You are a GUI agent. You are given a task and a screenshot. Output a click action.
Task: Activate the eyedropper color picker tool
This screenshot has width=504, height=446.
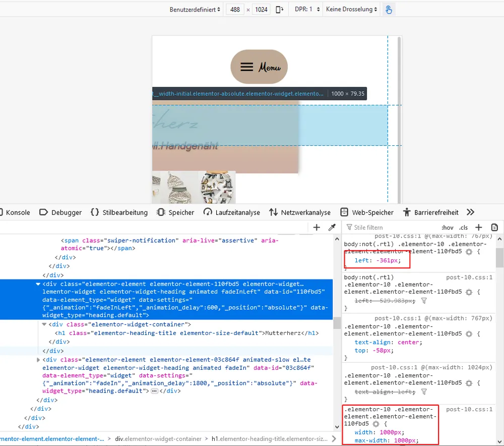pyautogui.click(x=332, y=228)
